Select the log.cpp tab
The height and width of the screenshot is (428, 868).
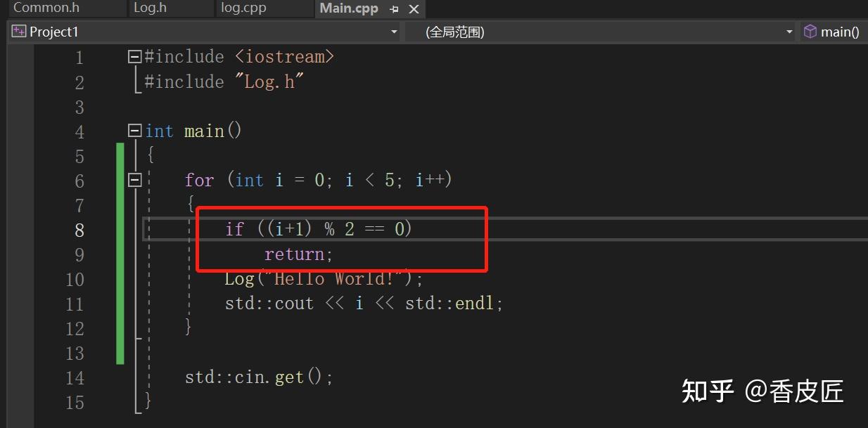tap(243, 8)
